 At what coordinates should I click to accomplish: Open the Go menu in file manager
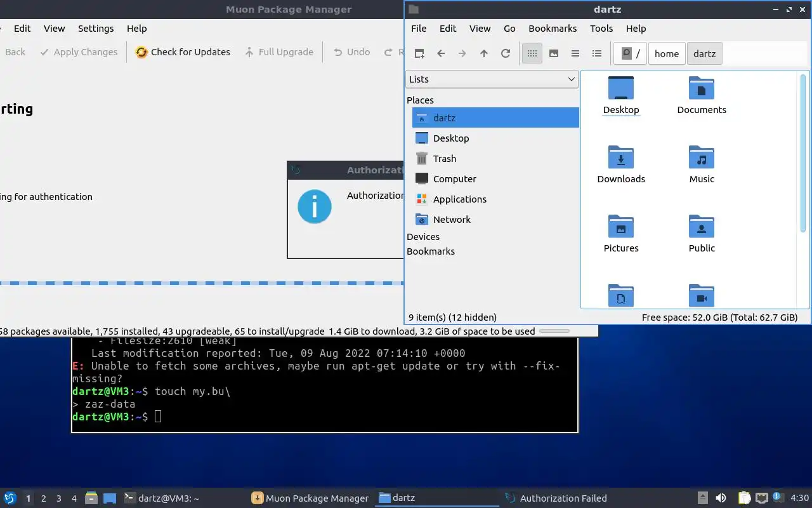point(509,28)
